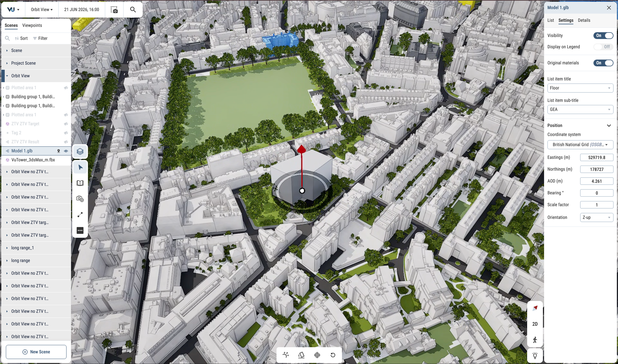Open the search magnifier in top bar

coord(133,9)
